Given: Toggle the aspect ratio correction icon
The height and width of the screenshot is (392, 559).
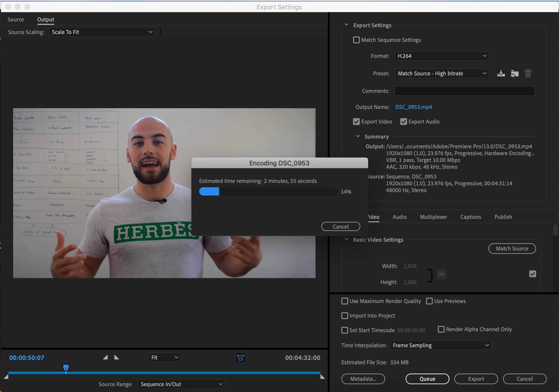Looking at the screenshot, I should pos(240,358).
